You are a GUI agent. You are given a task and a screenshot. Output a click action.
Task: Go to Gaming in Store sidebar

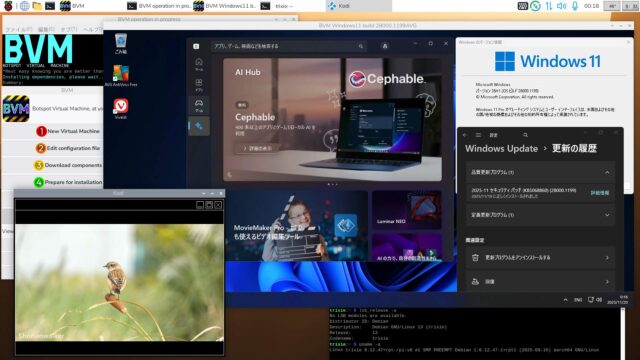point(199,105)
